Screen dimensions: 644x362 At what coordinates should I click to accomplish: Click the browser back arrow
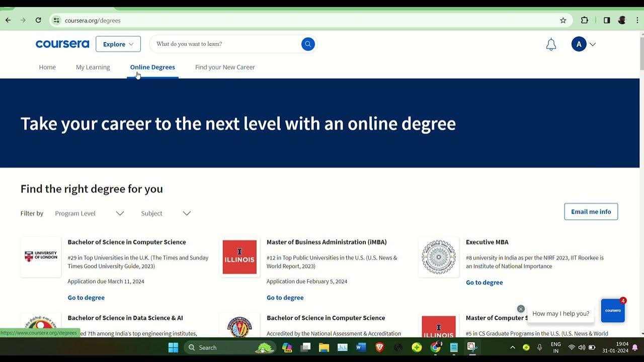pyautogui.click(x=8, y=20)
